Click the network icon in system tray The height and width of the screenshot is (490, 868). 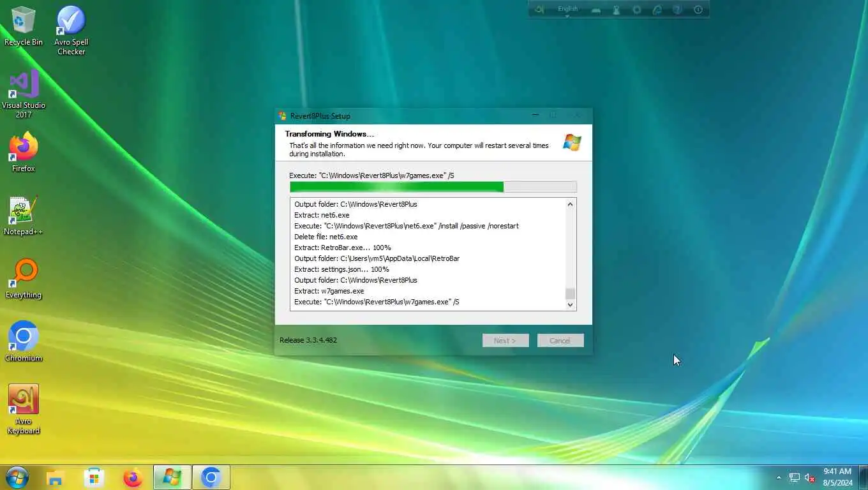795,477
